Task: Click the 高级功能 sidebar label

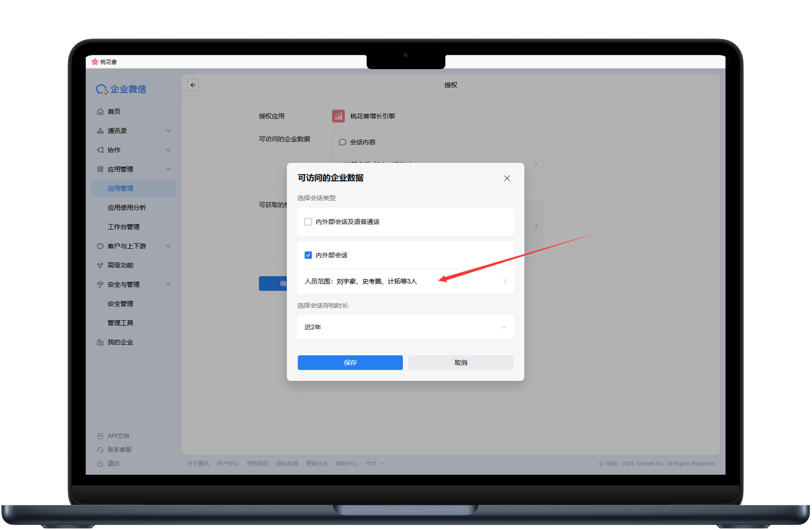Action: tap(121, 265)
